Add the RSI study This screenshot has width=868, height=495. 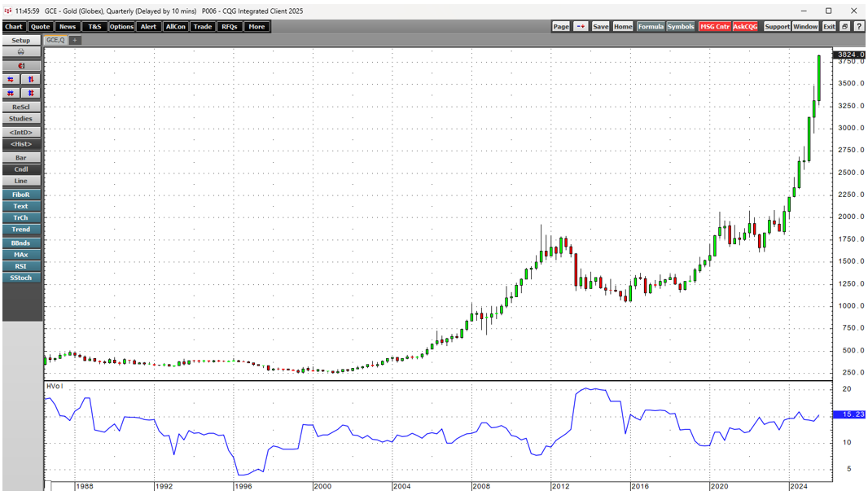coord(21,266)
